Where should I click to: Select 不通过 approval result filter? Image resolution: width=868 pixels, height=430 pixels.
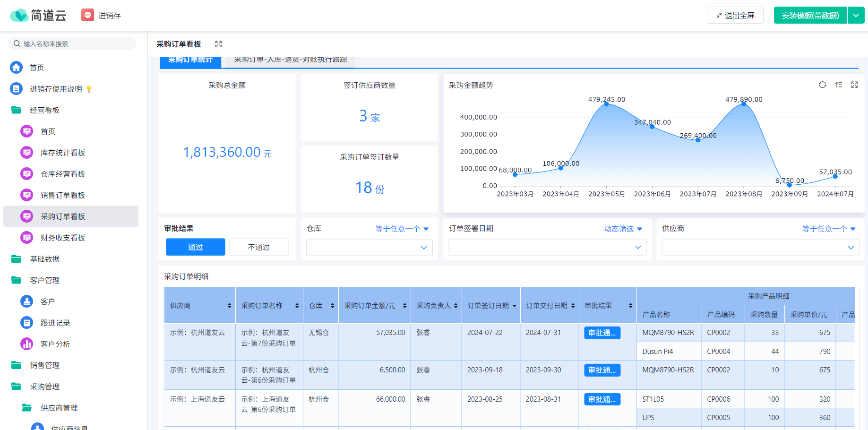click(x=259, y=247)
